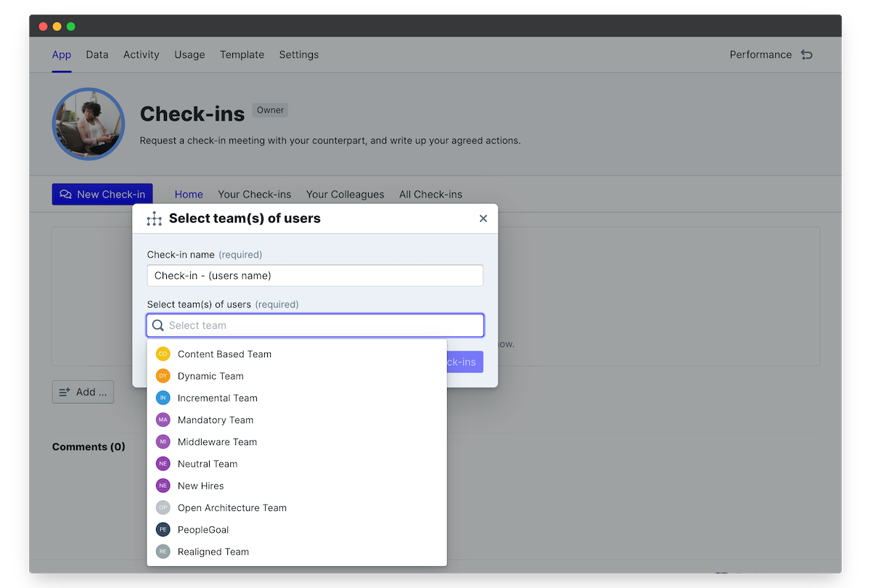Click the New Check-in button

102,195
